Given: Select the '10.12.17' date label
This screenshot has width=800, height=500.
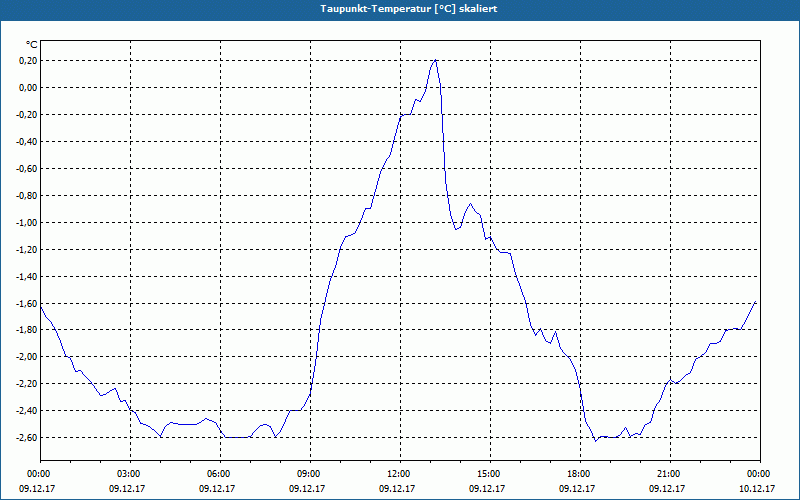Looking at the screenshot, I should coord(757,488).
